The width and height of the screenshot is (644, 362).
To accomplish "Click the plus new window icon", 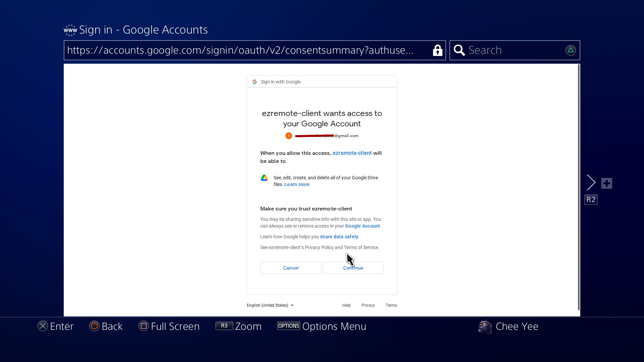I will 606,183.
